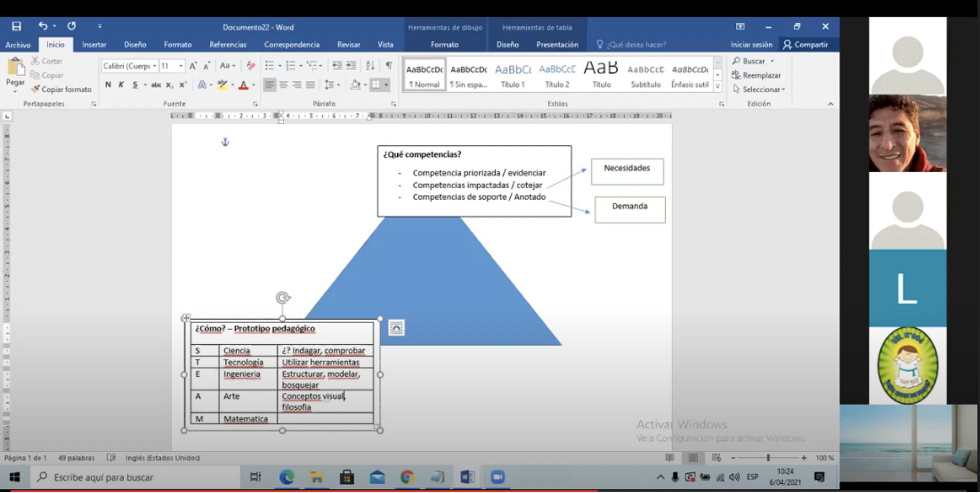Open the Insertar ribbon tab
Viewport: 980px width, 493px height.
click(94, 45)
